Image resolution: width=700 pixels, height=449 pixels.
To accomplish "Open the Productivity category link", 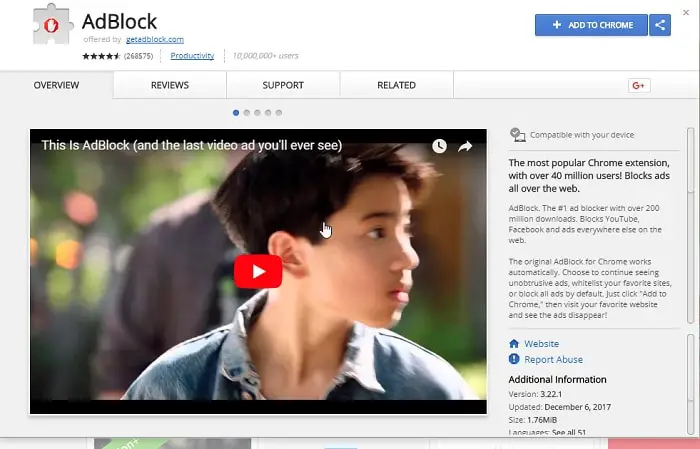I will tap(192, 56).
